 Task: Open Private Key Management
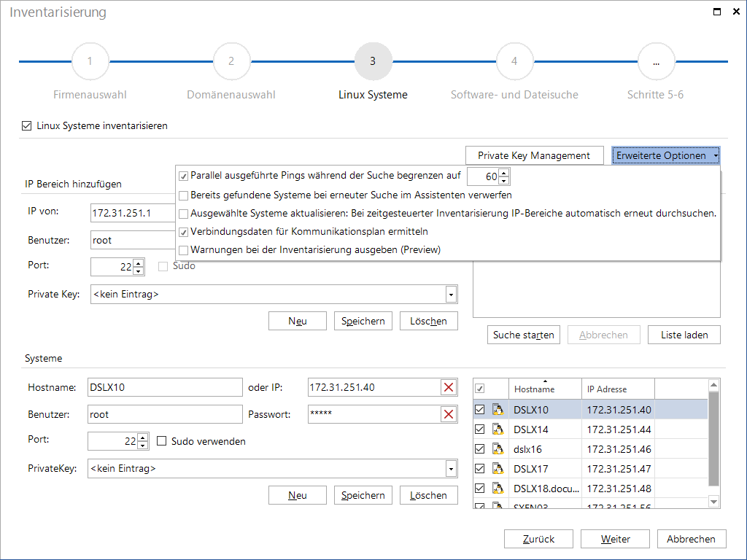[x=534, y=156]
